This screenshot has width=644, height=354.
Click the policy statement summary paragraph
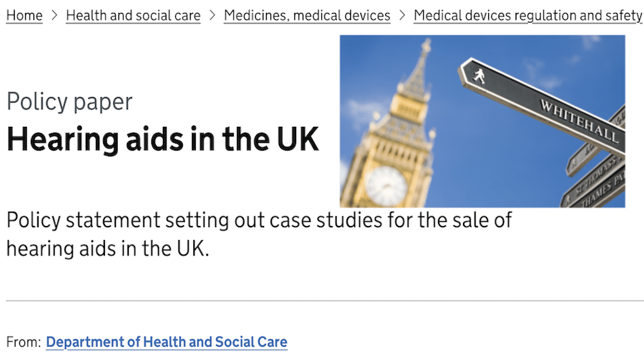[259, 234]
